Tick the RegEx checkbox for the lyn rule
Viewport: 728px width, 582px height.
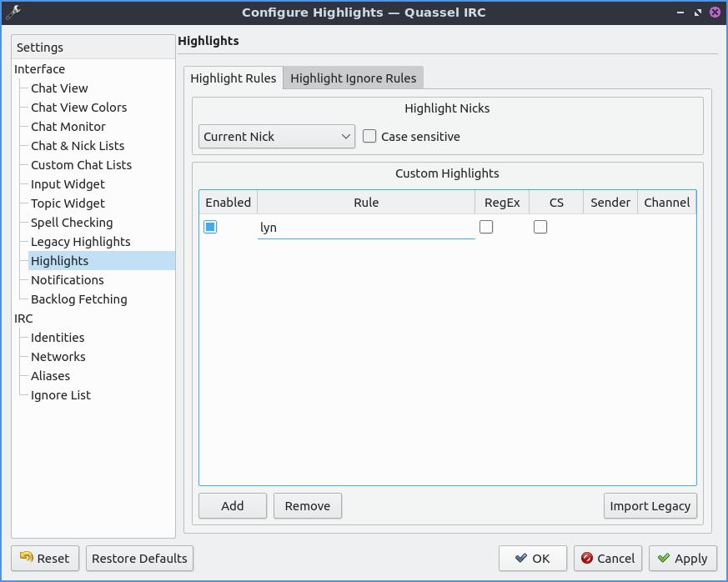tap(486, 227)
